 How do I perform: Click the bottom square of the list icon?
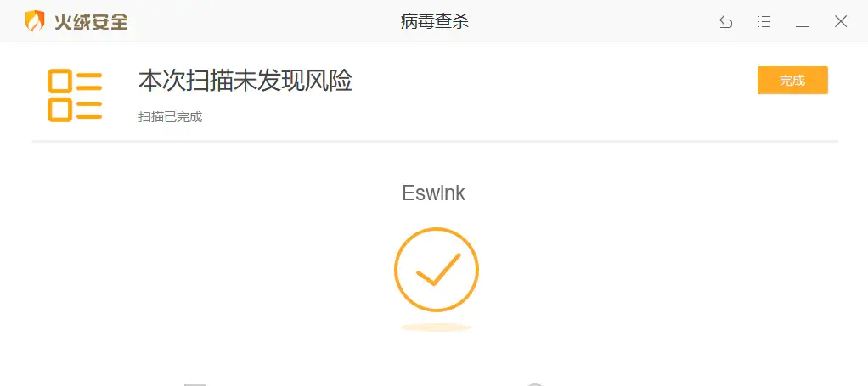click(x=59, y=109)
